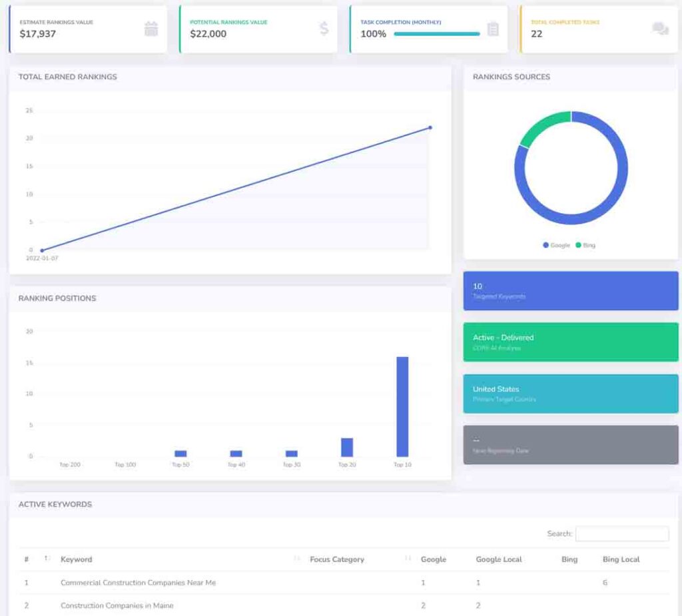Viewport: 682px width, 616px height.
Task: Click sort arrows beside Focus Category column
Action: click(408, 559)
